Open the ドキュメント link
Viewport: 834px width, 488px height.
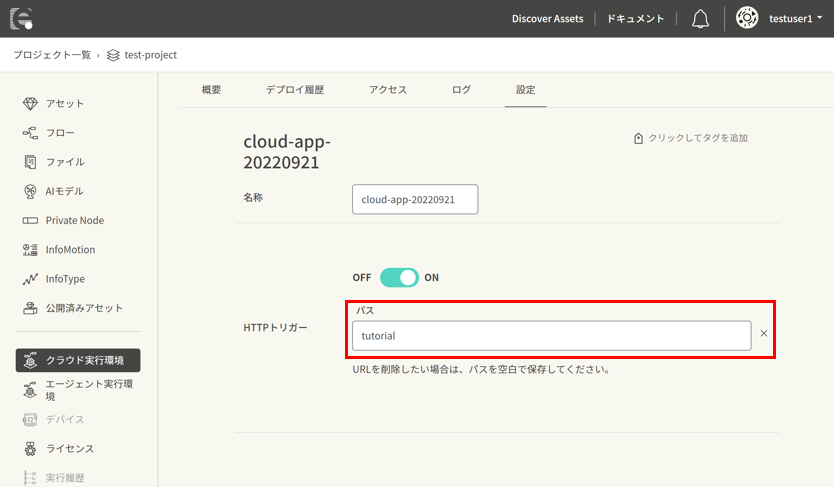(636, 19)
